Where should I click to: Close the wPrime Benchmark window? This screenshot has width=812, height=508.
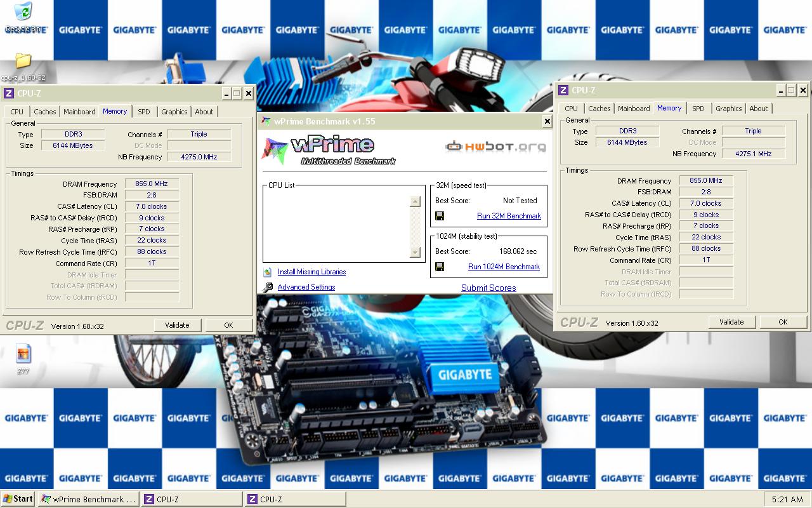point(547,121)
